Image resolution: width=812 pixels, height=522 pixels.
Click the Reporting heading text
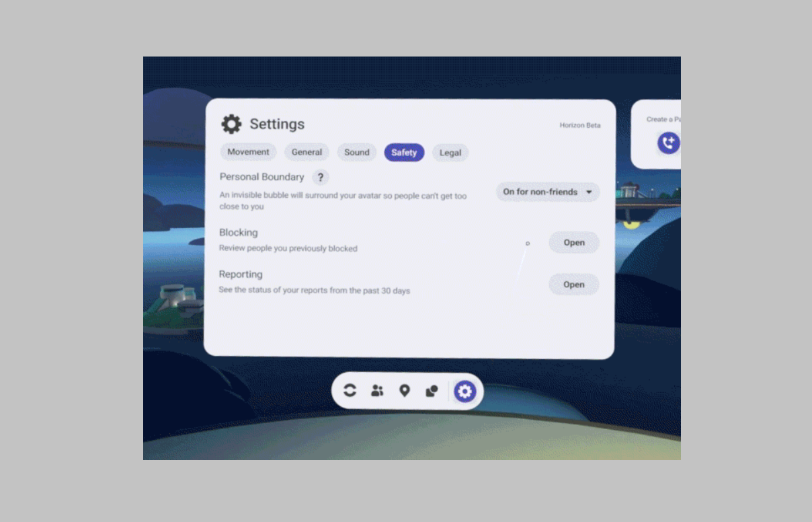point(241,274)
